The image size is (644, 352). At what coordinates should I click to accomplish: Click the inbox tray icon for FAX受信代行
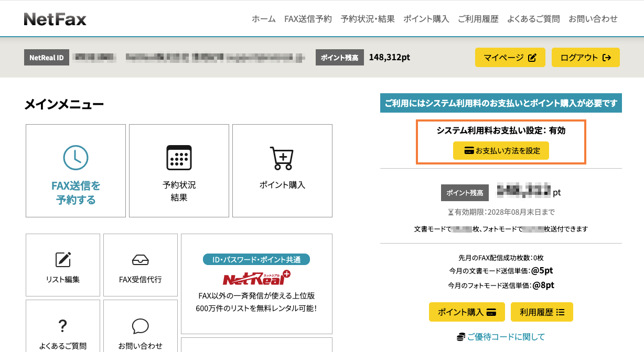point(140,259)
